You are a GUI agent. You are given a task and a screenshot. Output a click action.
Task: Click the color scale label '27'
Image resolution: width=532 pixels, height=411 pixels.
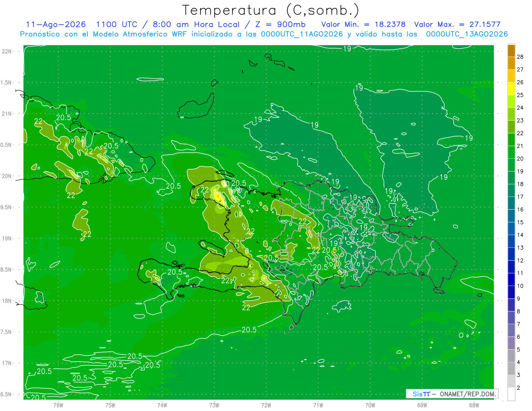(520, 70)
